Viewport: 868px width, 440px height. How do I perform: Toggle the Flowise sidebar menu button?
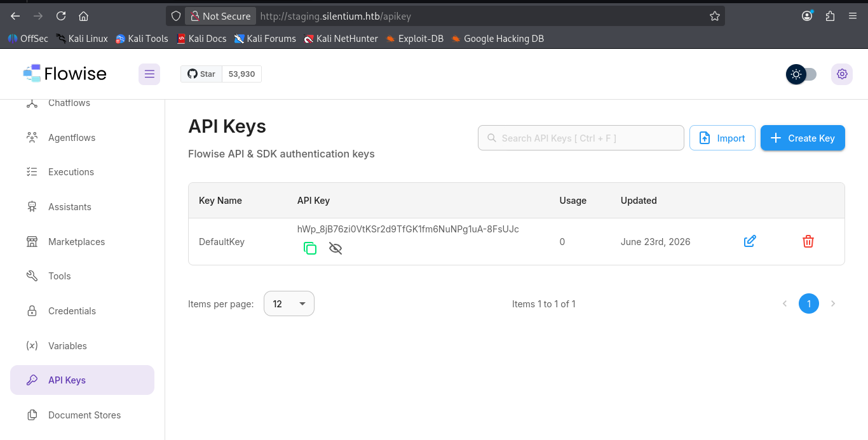[x=149, y=74]
